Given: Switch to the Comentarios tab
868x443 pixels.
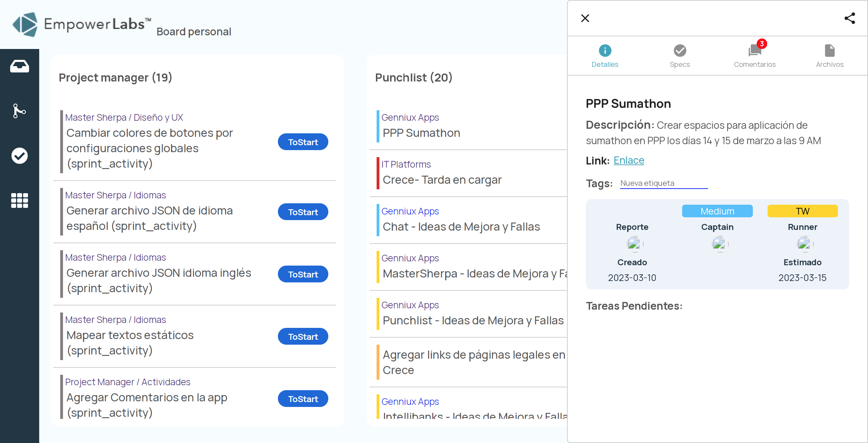Looking at the screenshot, I should tap(755, 56).
